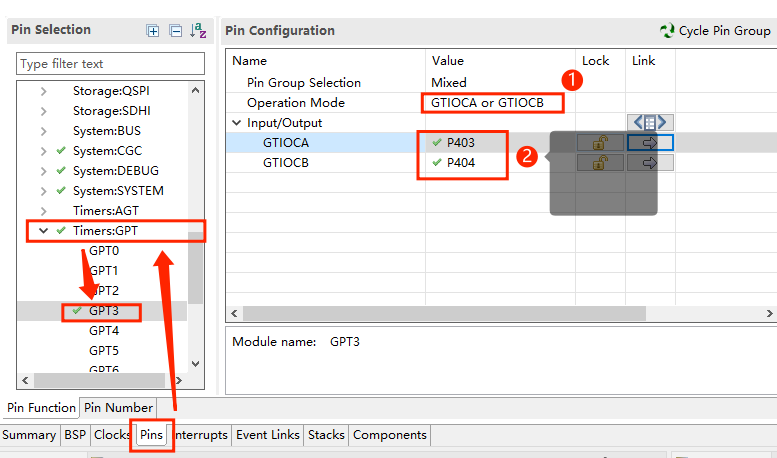Toggle the lock icon for GTIOCA
This screenshot has height=458, width=777.
[600, 143]
